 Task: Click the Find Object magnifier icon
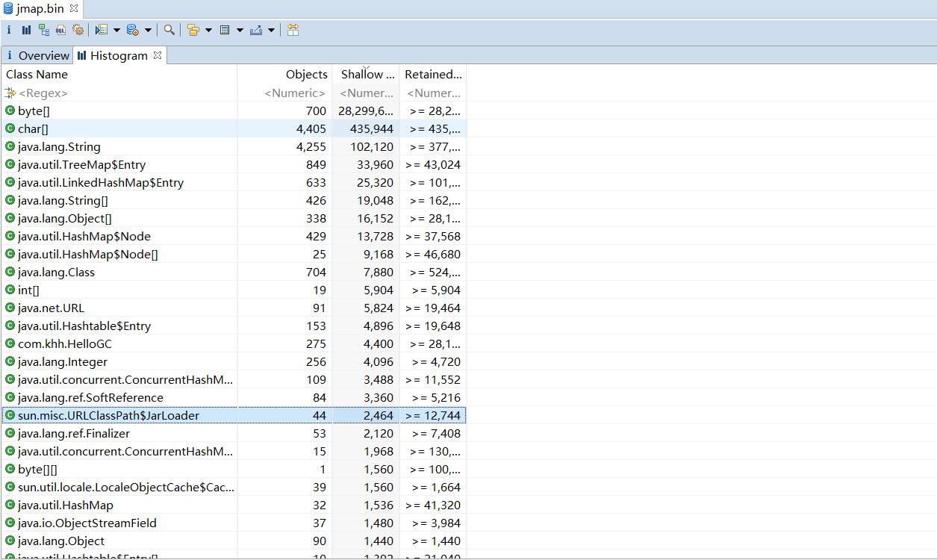pos(169,30)
